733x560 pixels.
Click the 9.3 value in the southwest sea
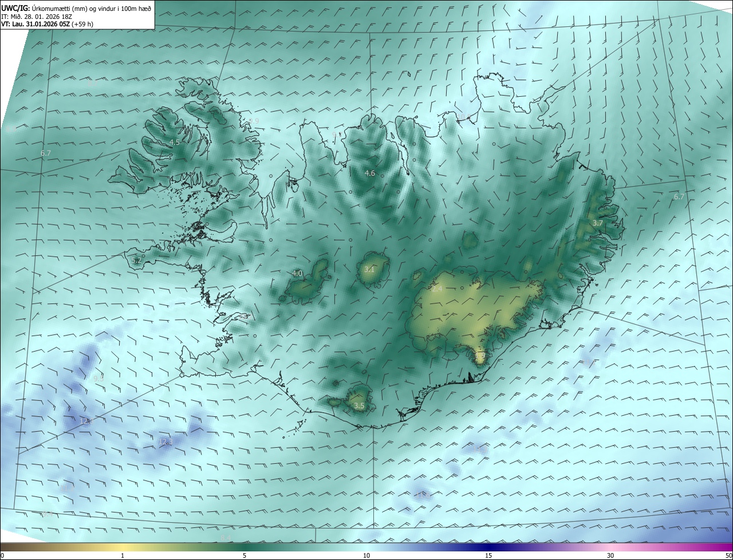pos(98,378)
